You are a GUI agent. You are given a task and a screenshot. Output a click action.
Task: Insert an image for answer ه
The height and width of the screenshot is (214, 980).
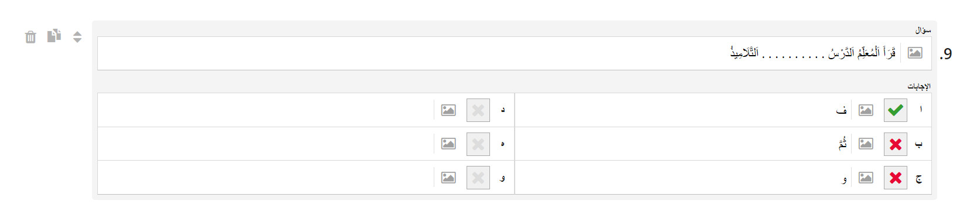pyautogui.click(x=448, y=144)
